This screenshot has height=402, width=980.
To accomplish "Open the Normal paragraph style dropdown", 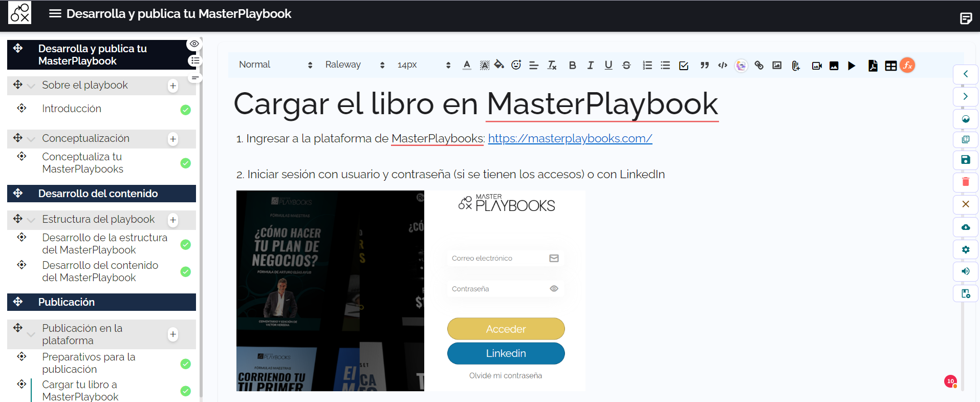I will point(275,65).
